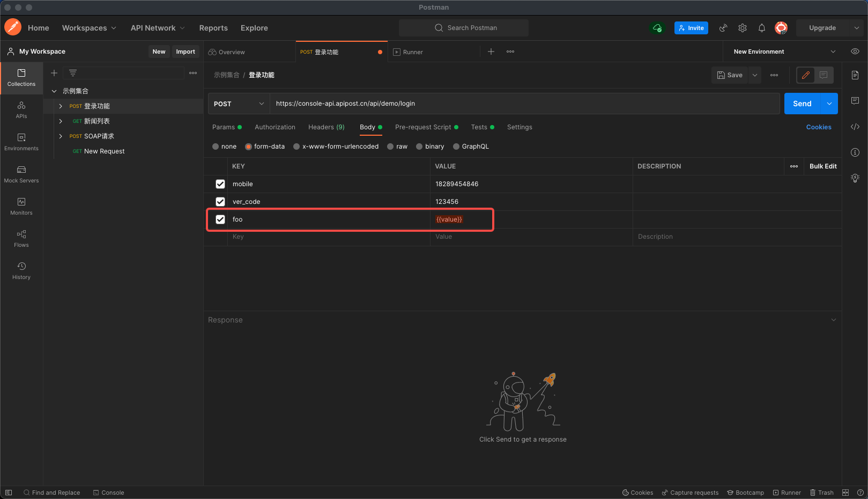Open the user avatar menu

(x=781, y=28)
